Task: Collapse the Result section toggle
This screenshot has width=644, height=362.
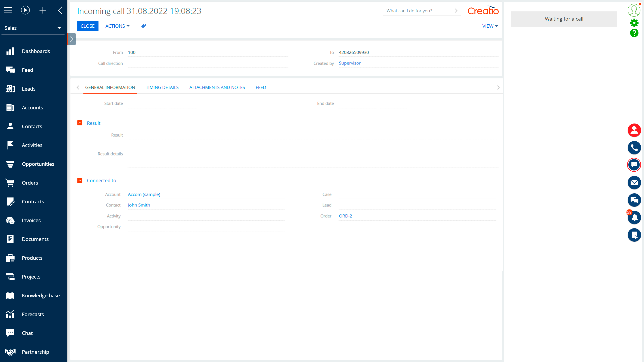Action: pos(80,123)
